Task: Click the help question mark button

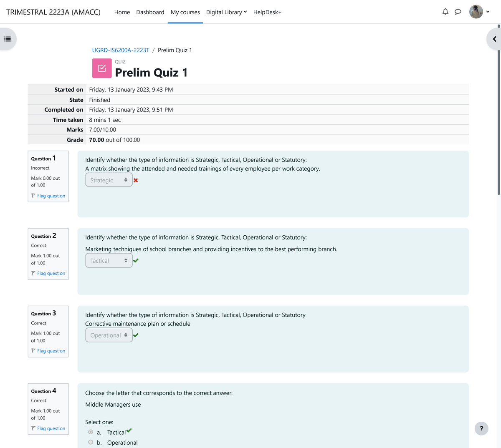Action: tap(481, 428)
